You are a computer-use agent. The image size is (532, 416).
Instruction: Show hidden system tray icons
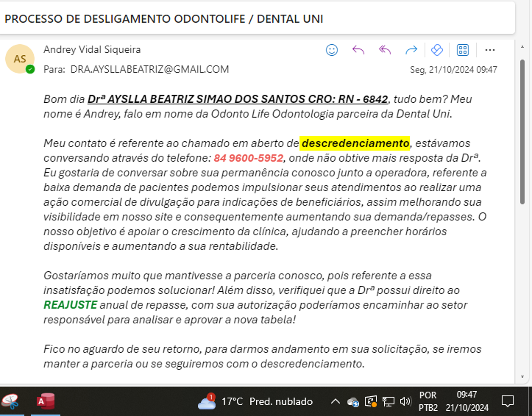pyautogui.click(x=335, y=402)
